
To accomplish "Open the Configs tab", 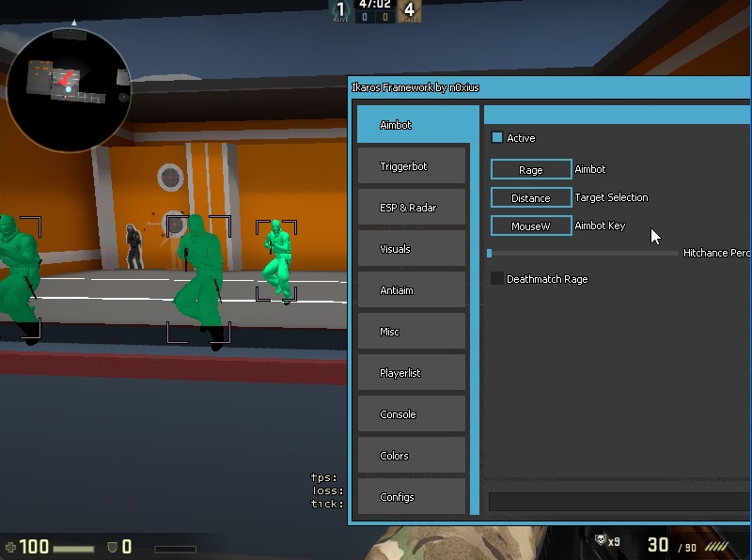I will (x=412, y=497).
